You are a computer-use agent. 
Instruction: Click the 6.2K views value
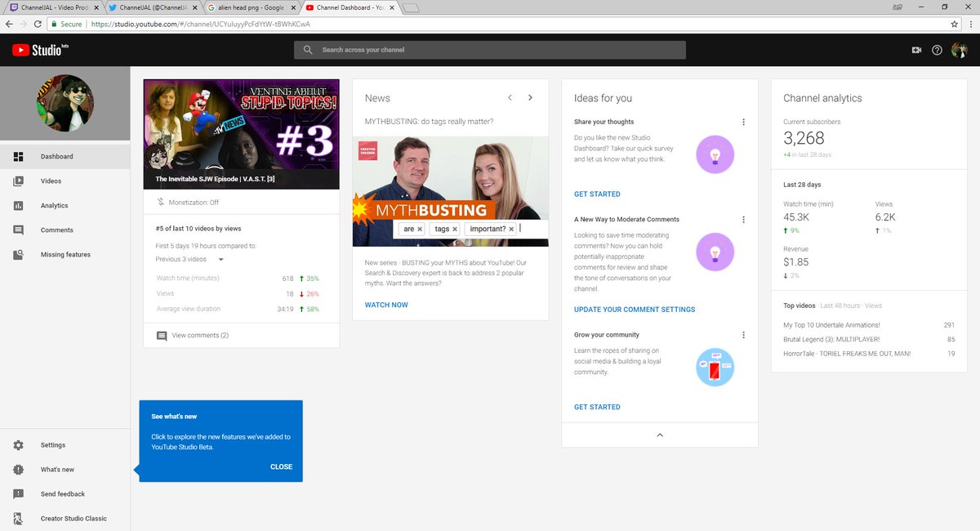point(885,217)
